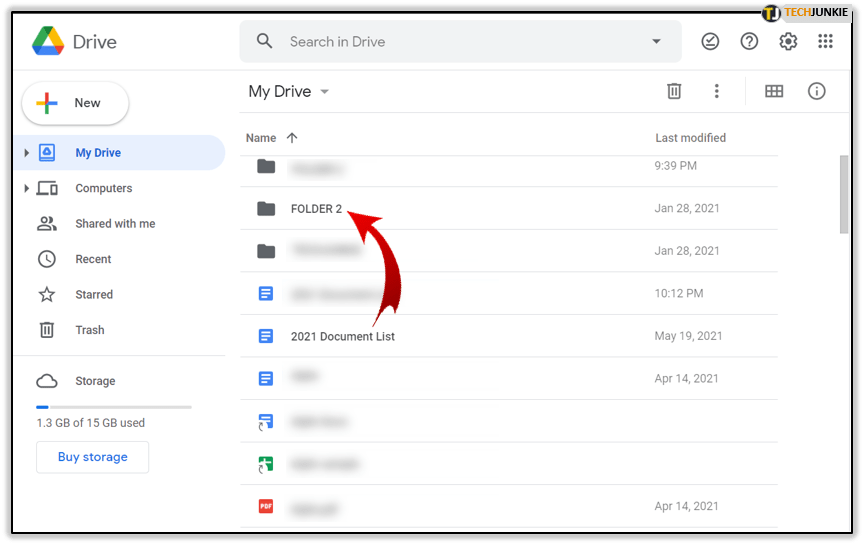864x545 pixels.
Task: Reverse sort direction with Name arrow
Action: pos(292,138)
